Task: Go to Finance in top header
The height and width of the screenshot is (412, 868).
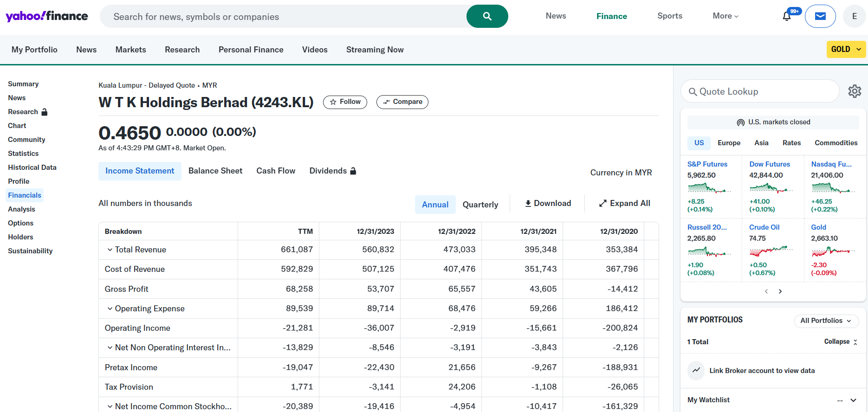Action: pyautogui.click(x=611, y=16)
